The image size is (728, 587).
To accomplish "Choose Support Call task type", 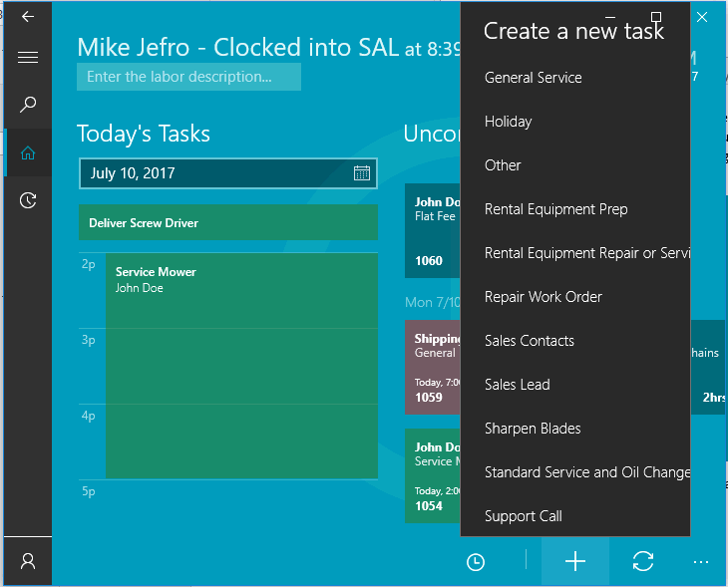I will (524, 516).
